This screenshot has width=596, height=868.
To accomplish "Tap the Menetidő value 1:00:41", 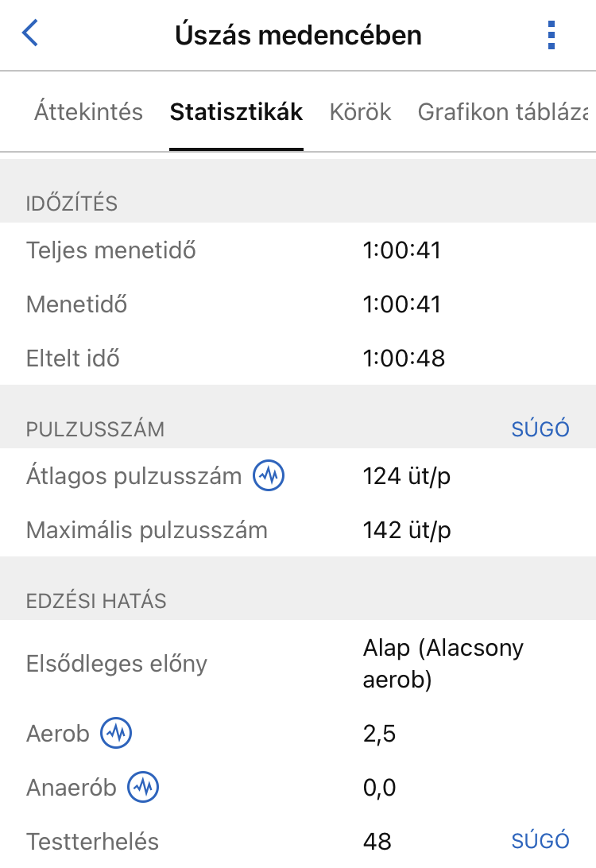I will (401, 304).
